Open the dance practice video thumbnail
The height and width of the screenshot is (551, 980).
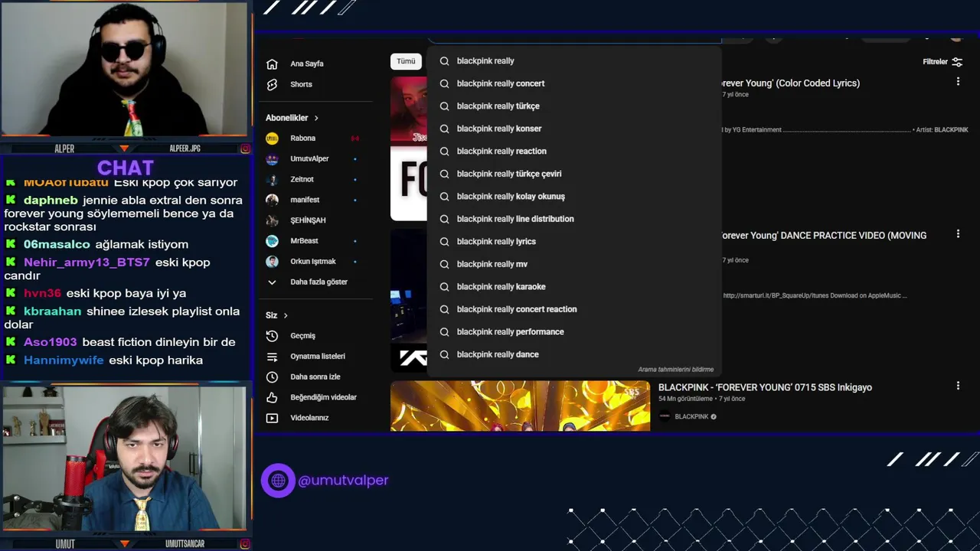point(408,301)
